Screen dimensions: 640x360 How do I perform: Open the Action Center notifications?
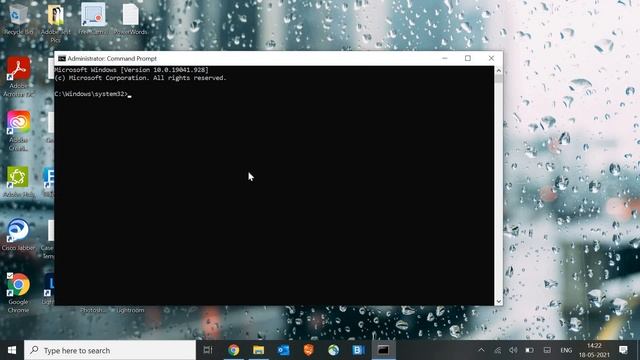click(x=623, y=350)
